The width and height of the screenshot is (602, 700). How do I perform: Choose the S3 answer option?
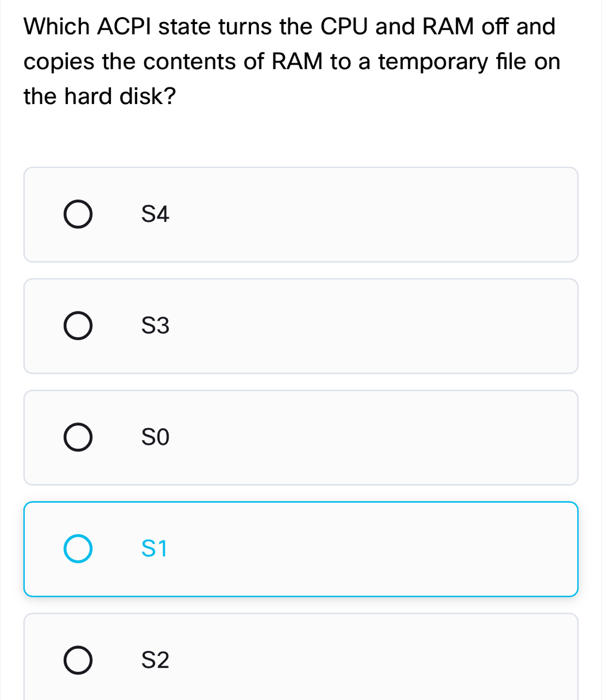(301, 325)
